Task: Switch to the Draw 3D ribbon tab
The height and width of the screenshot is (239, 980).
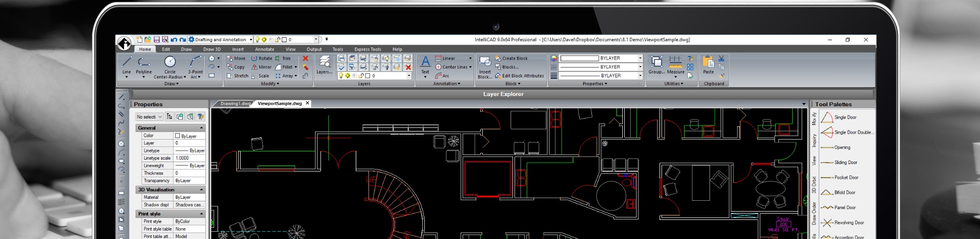Action: click(212, 49)
